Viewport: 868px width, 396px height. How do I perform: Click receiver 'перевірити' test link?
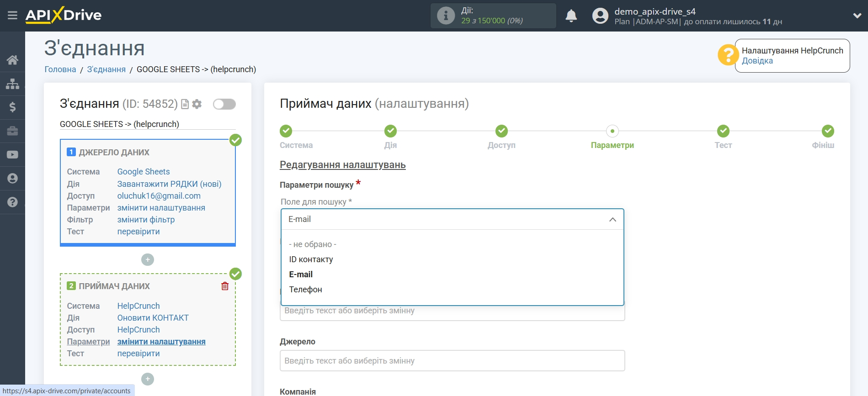(138, 354)
